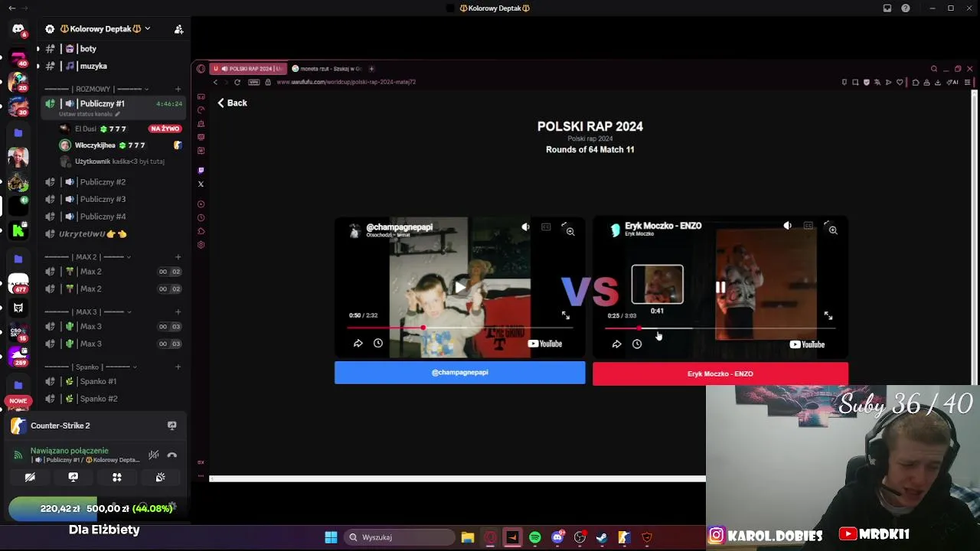Focus the taskbar search box 'Wyszukaj'

tap(398, 537)
